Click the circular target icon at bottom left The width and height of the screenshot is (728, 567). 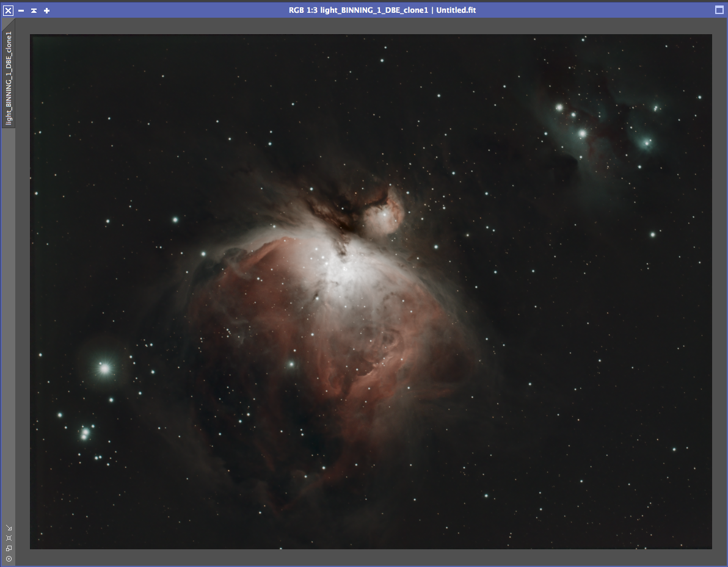(x=9, y=558)
